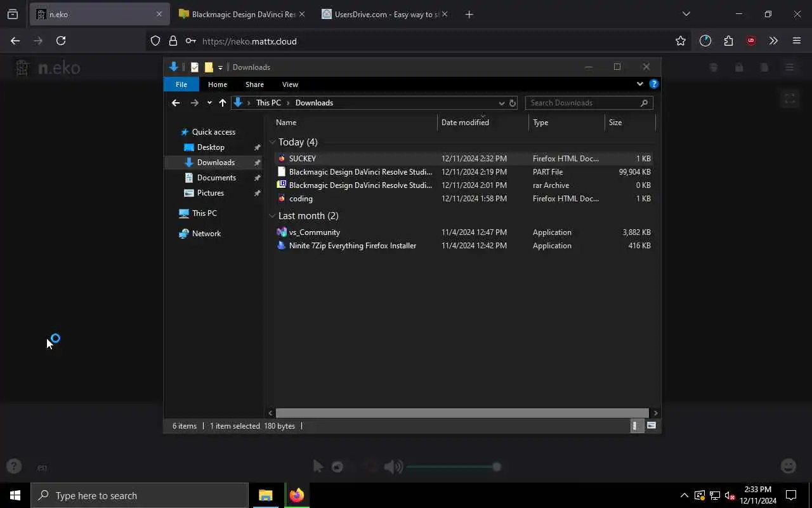Switch to the UsersDrive.com browser tab
The width and height of the screenshot is (812, 508).
pyautogui.click(x=384, y=14)
